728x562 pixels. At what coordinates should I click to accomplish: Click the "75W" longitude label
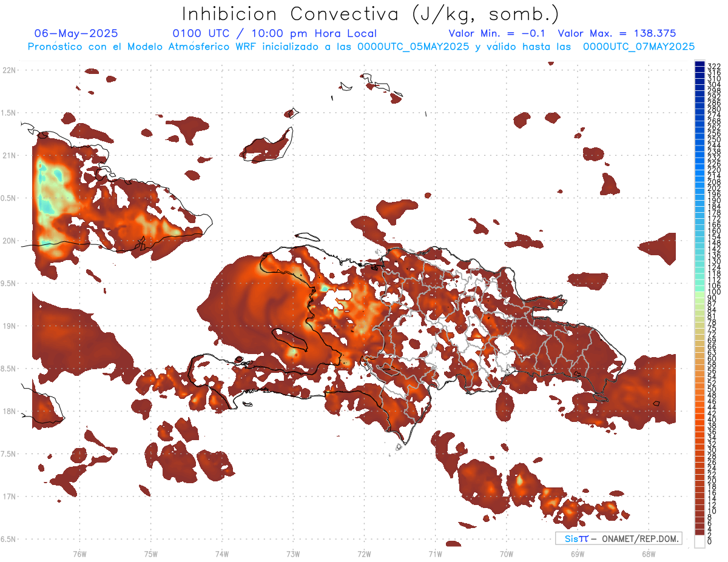pyautogui.click(x=151, y=554)
